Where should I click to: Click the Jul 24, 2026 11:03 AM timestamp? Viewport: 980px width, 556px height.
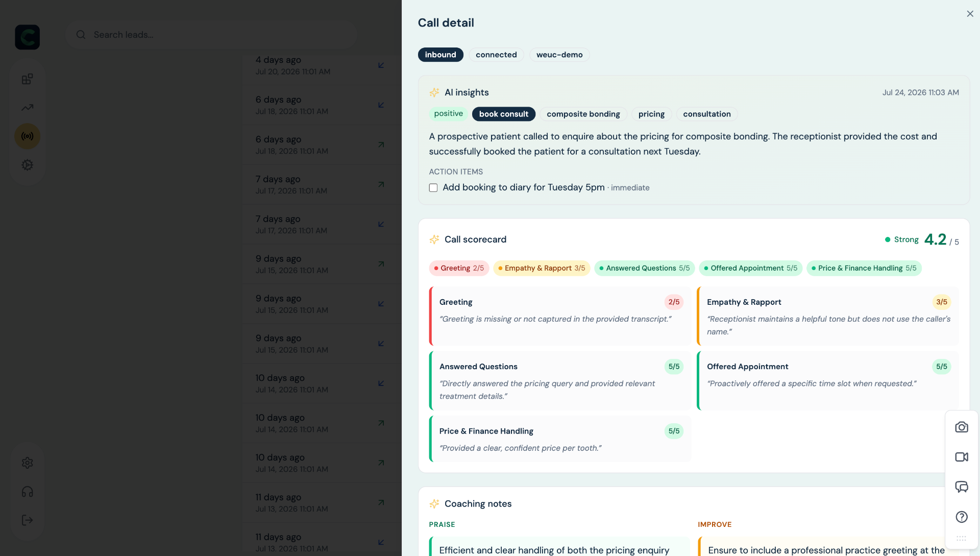tap(921, 92)
